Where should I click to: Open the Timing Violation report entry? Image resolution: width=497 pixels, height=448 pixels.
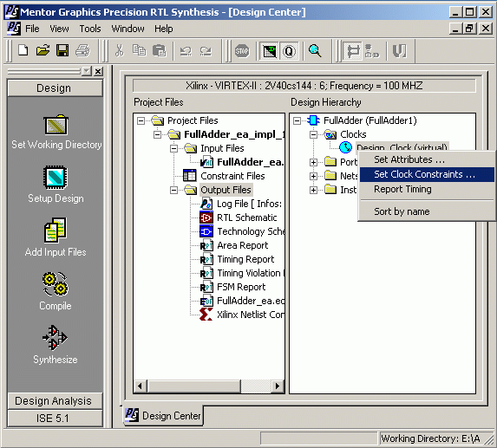point(242,273)
